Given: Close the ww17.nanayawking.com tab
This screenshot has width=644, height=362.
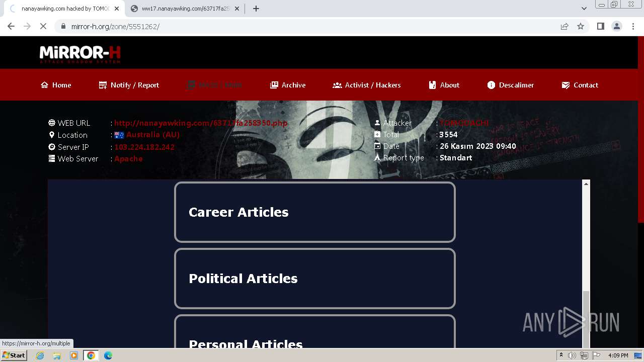Looking at the screenshot, I should tap(237, 9).
